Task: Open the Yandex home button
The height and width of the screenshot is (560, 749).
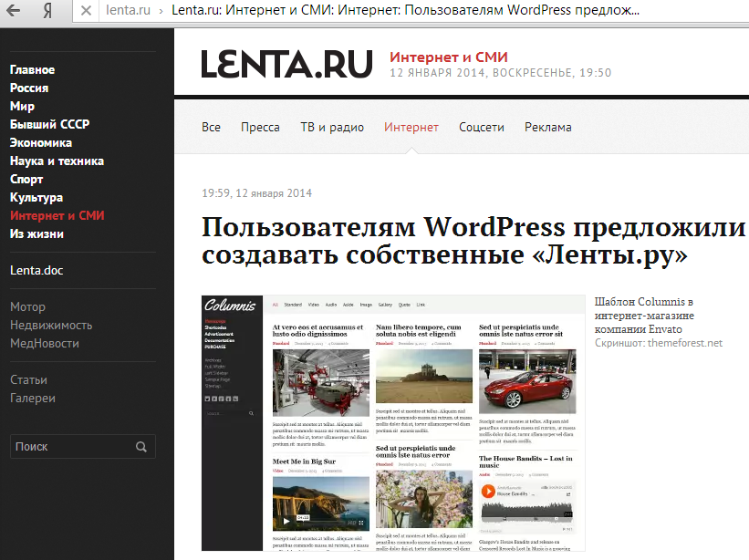Action: point(47,10)
